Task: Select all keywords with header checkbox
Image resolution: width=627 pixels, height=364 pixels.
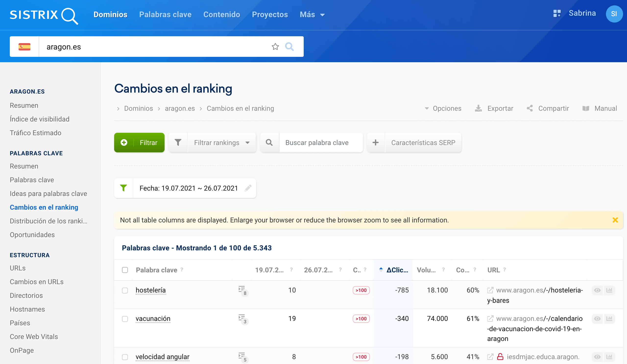Action: pyautogui.click(x=125, y=270)
